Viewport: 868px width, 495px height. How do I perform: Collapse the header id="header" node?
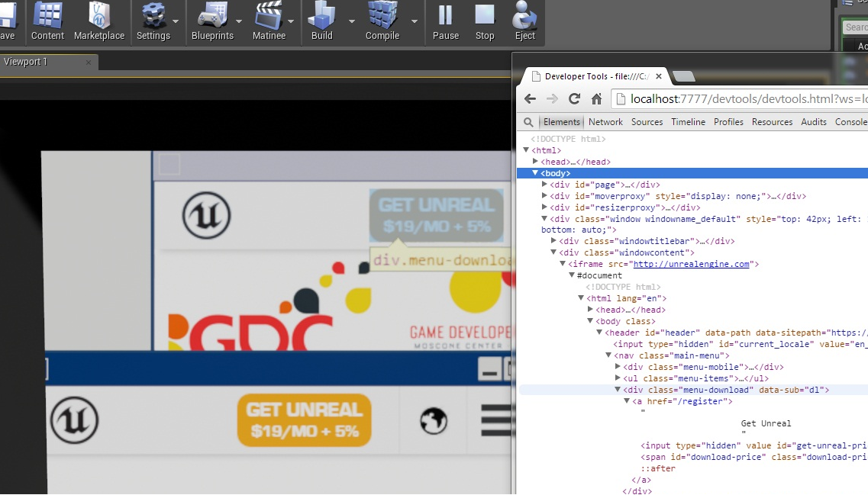(x=599, y=333)
